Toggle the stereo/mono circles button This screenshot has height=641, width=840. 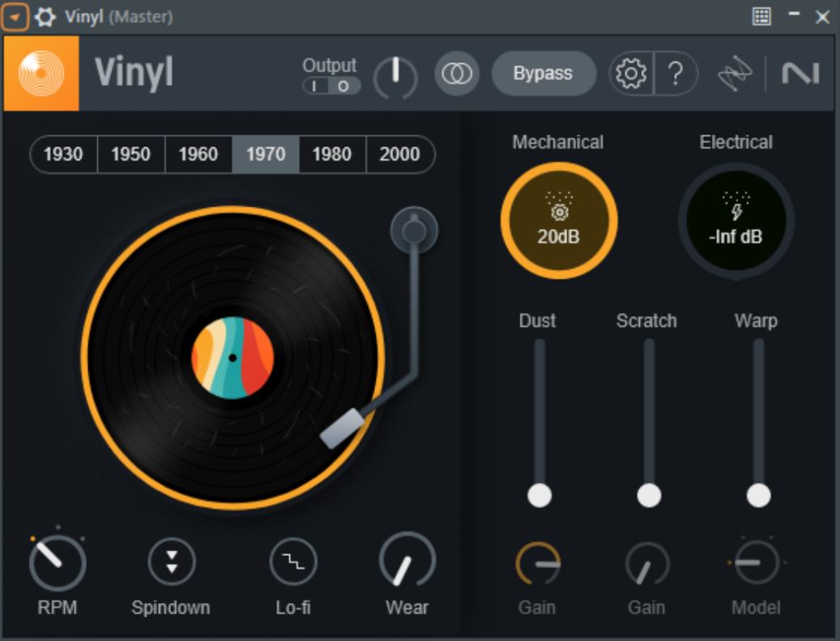[456, 74]
